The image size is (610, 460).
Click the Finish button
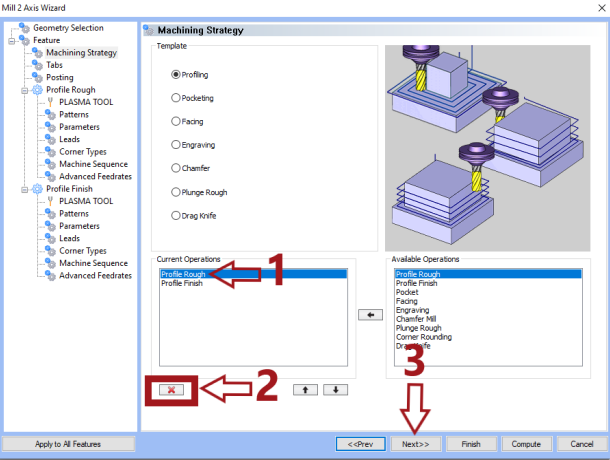coord(471,444)
